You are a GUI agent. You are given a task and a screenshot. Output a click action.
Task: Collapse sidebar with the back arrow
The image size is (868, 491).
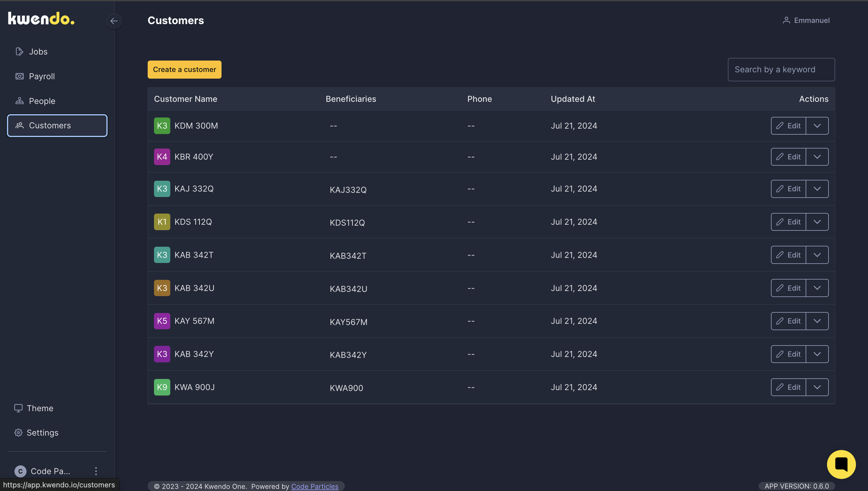pyautogui.click(x=114, y=21)
